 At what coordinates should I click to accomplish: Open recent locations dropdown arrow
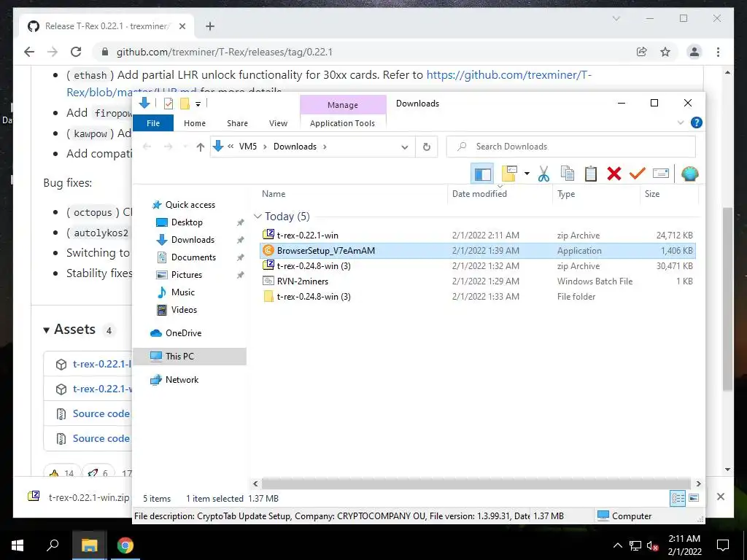tap(185, 147)
